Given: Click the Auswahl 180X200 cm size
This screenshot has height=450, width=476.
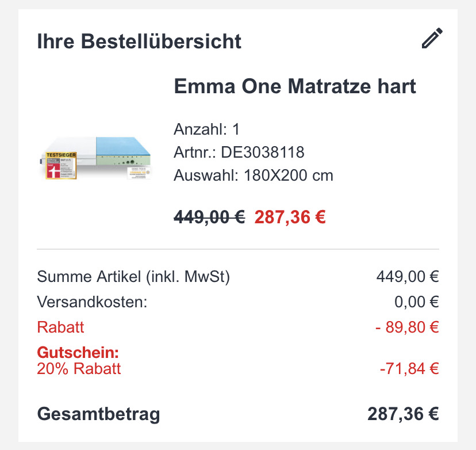Looking at the screenshot, I should click(254, 176).
